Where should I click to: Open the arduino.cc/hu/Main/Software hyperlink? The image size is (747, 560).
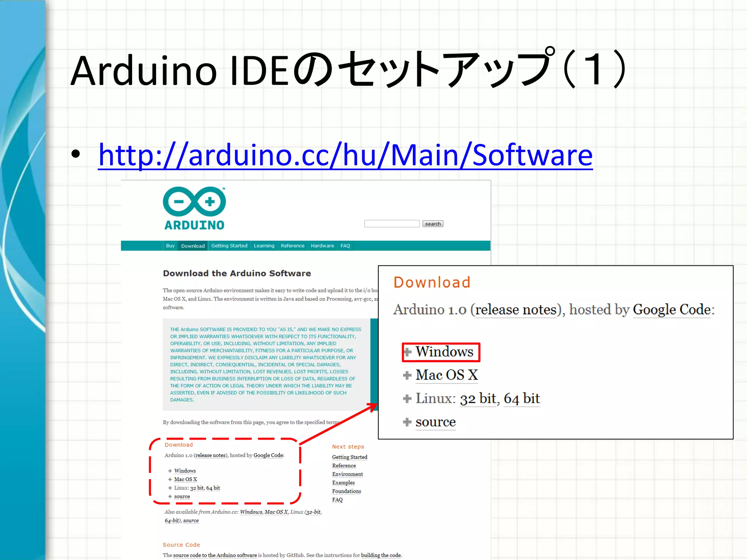345,155
